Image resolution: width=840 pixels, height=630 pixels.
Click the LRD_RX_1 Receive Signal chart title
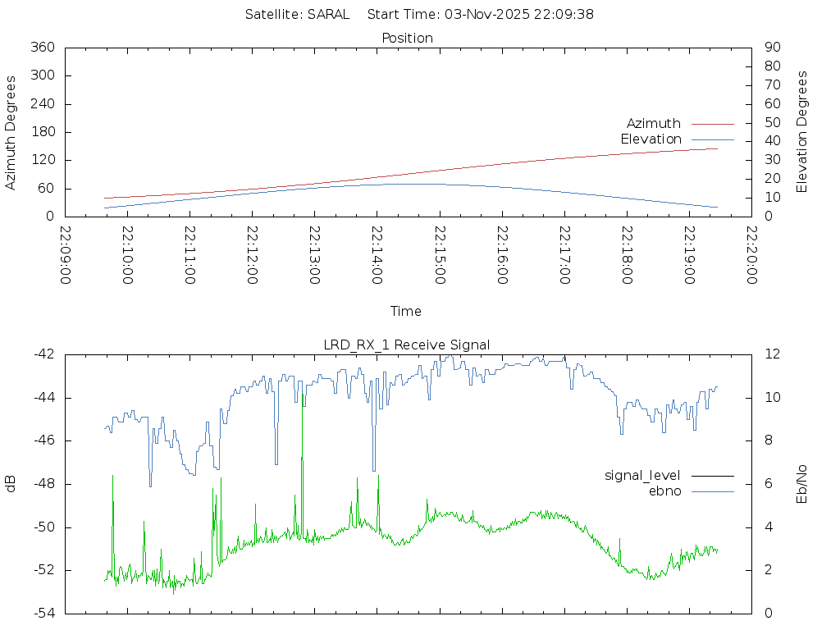coord(407,345)
